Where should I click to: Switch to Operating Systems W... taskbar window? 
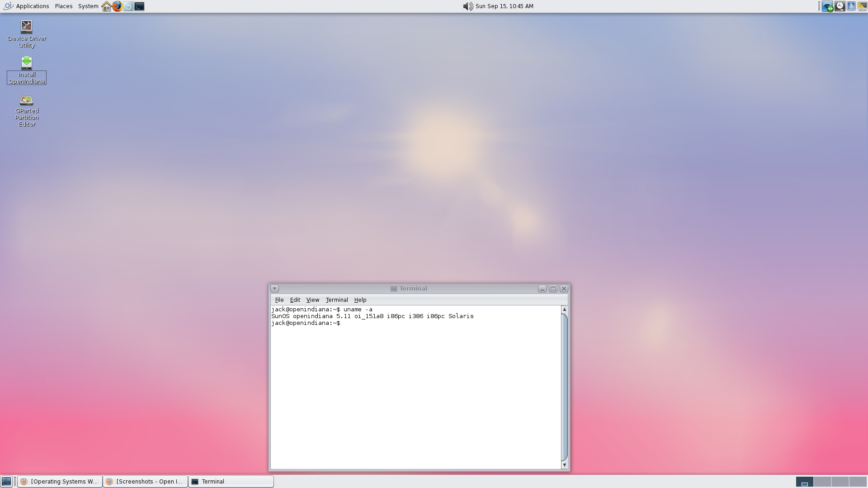click(60, 482)
